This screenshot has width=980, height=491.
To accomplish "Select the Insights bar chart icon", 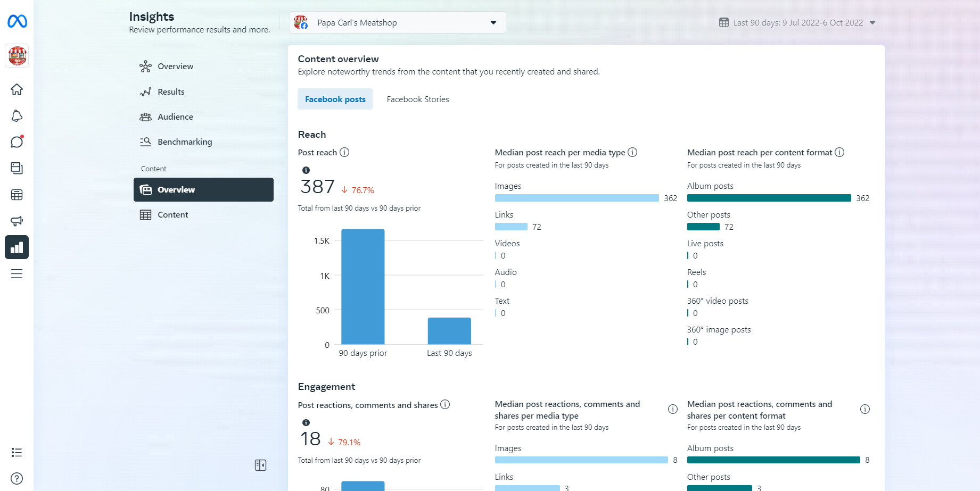I will pos(17,247).
